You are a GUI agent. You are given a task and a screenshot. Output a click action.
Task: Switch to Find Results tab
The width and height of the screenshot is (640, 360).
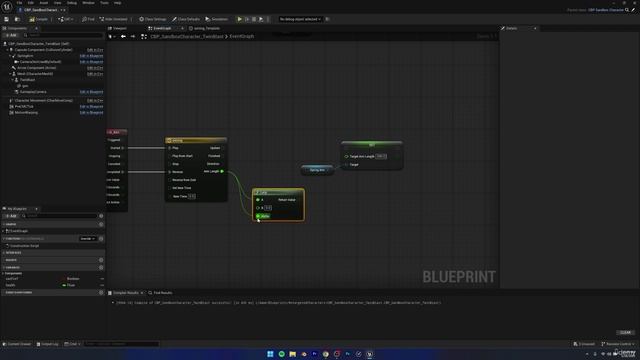coord(160,293)
